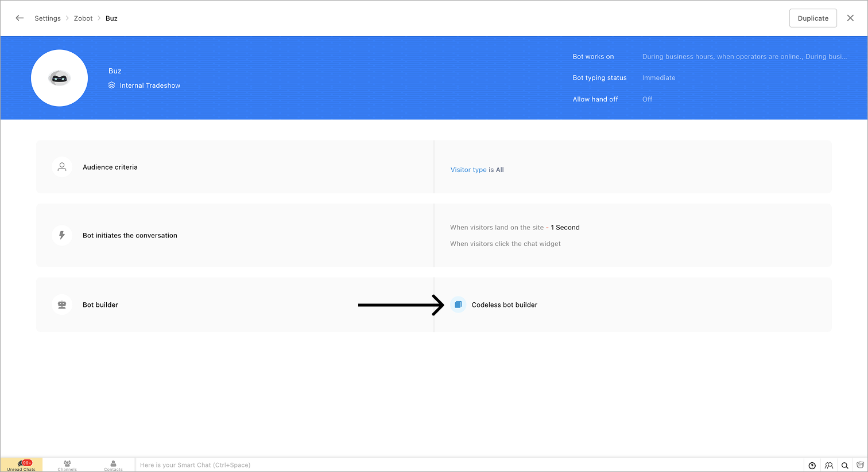The image size is (868, 472).
Task: Close the bot settings page
Action: click(x=850, y=18)
